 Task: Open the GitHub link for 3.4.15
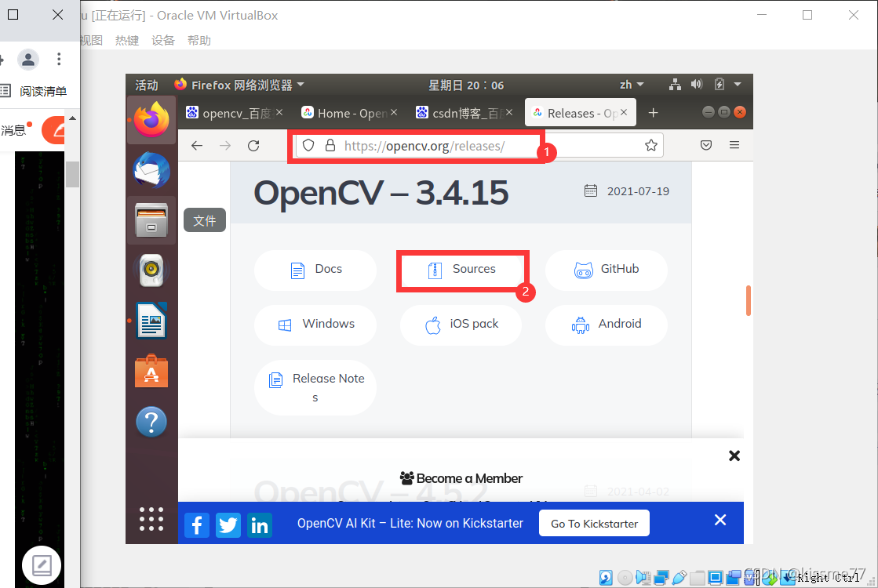pyautogui.click(x=607, y=270)
